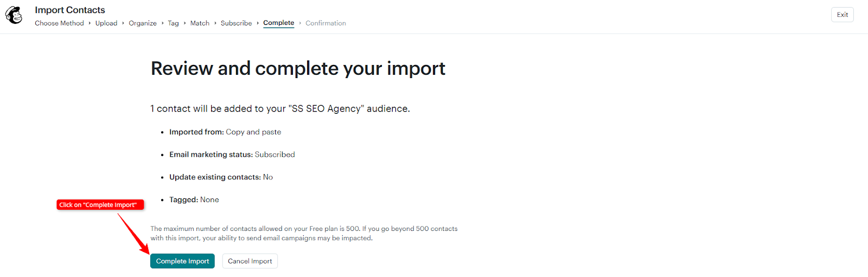
Task: Click the Import Contacts page title
Action: [x=70, y=10]
